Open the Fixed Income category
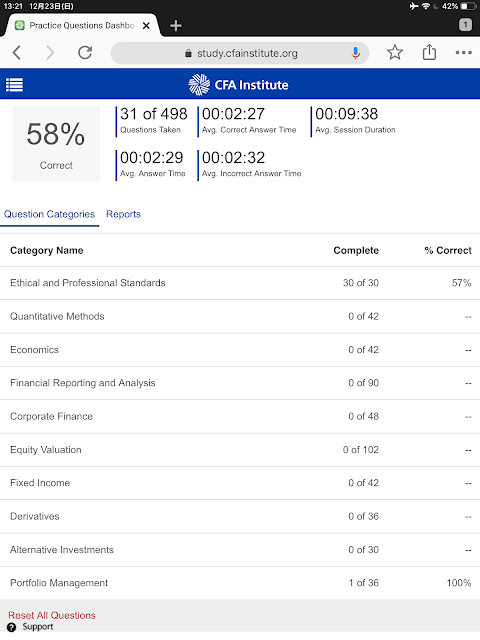 coord(240,483)
